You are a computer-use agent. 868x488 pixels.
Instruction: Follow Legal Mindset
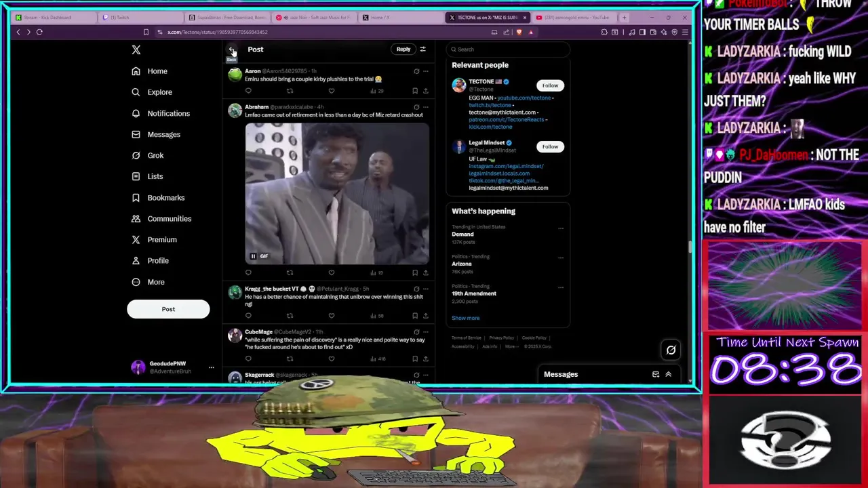coord(550,146)
